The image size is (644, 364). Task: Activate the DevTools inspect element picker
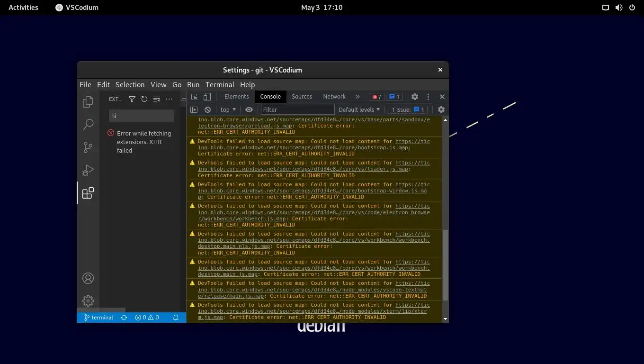pyautogui.click(x=195, y=97)
